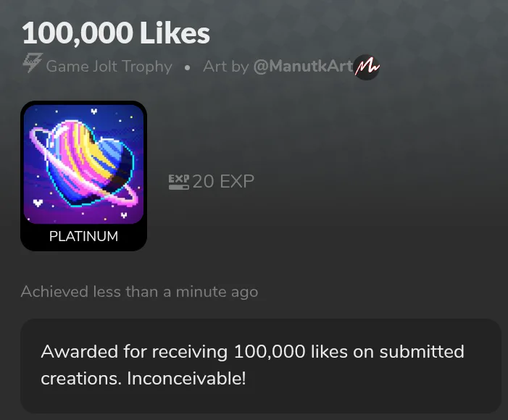Click the word Inconceivable! in the description

(186, 378)
